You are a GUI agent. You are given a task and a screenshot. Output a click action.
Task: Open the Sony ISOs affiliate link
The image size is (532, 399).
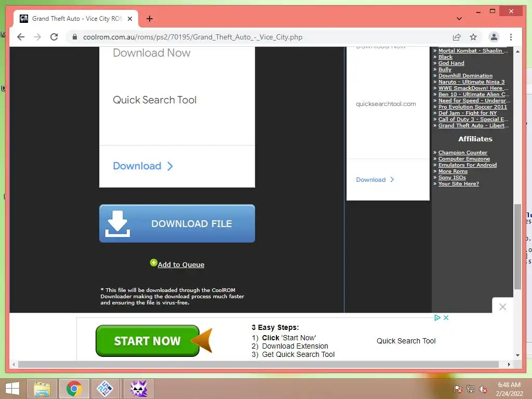tap(452, 178)
